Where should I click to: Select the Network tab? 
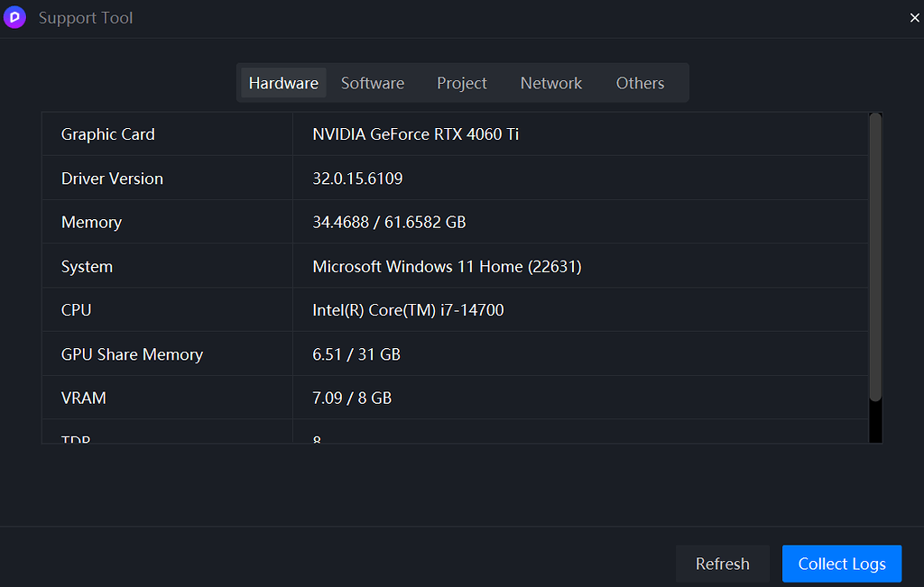coord(550,82)
